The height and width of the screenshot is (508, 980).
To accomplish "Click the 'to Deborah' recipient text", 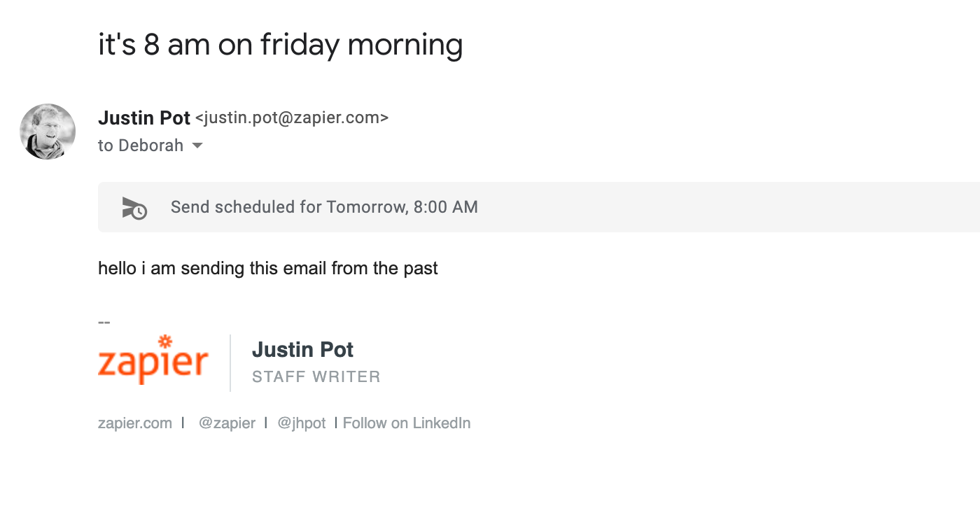I will [141, 146].
